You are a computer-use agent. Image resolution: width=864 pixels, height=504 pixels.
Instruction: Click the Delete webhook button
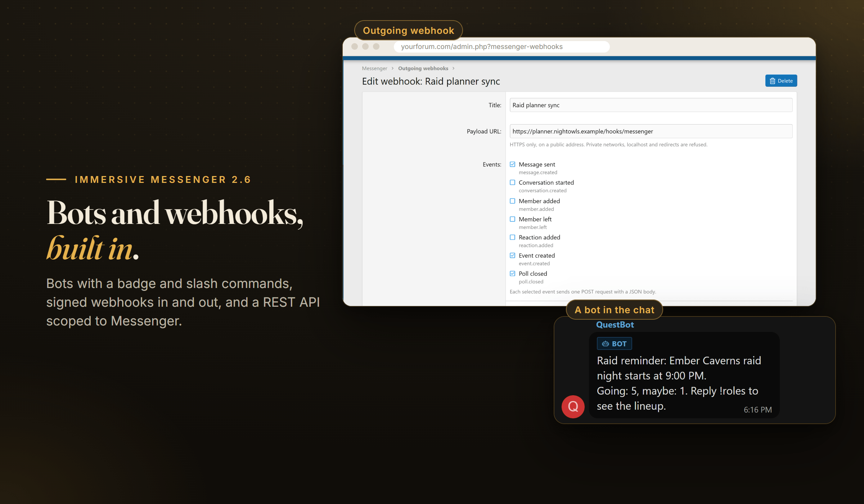781,81
